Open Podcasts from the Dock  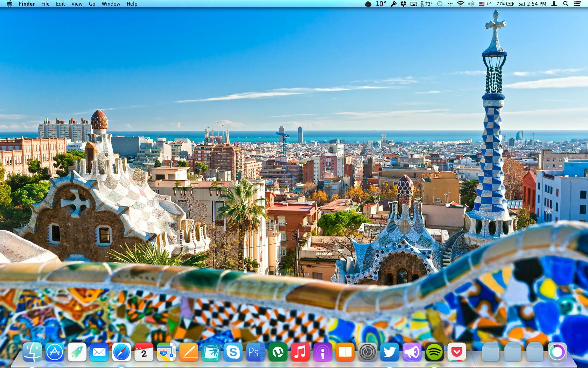(323, 352)
